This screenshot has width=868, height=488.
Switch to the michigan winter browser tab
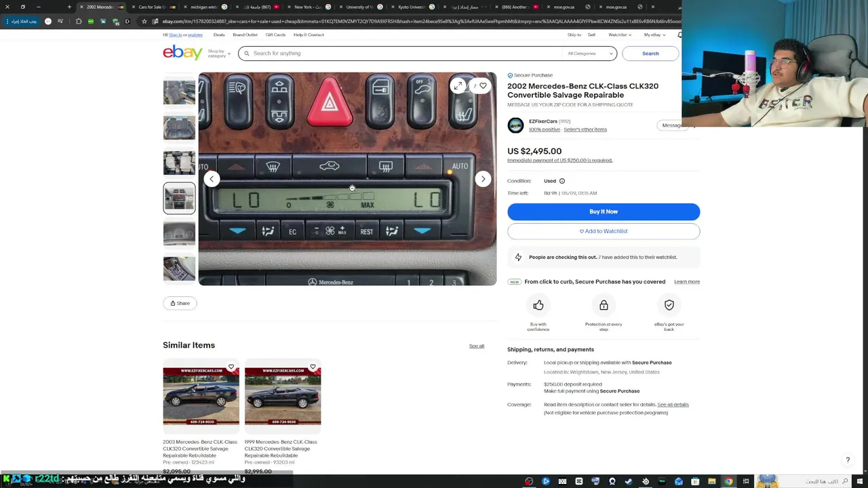pyautogui.click(x=206, y=7)
